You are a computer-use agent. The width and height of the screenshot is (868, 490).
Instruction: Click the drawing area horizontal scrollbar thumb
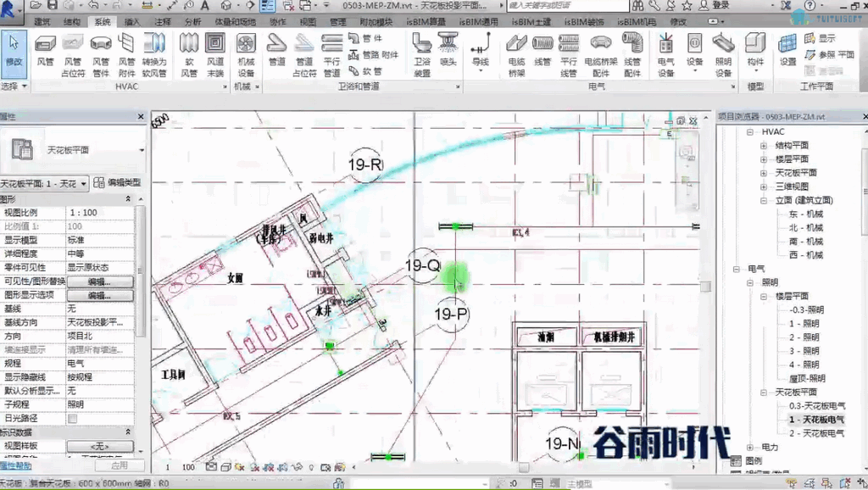point(523,467)
